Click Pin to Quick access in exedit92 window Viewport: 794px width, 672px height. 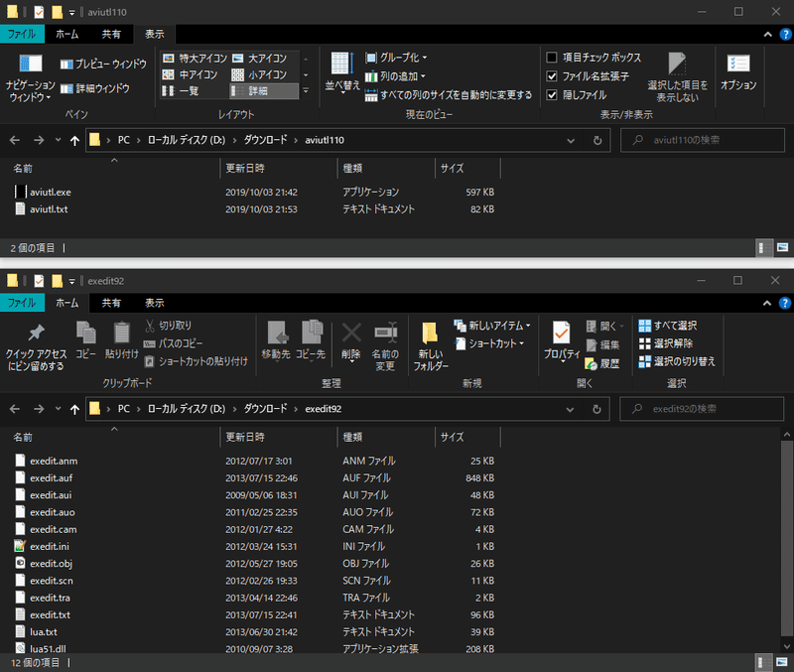(x=36, y=346)
